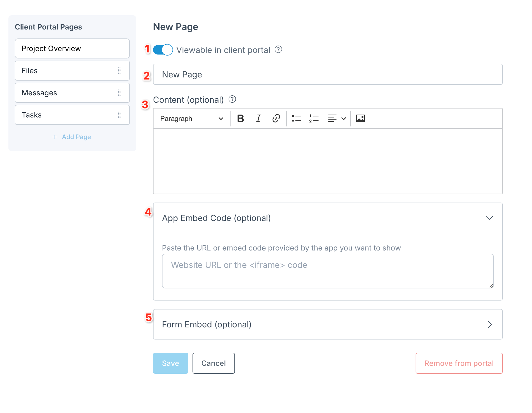The height and width of the screenshot is (413, 532).
Task: Click help icon beside Viewable in client portal
Action: (278, 50)
